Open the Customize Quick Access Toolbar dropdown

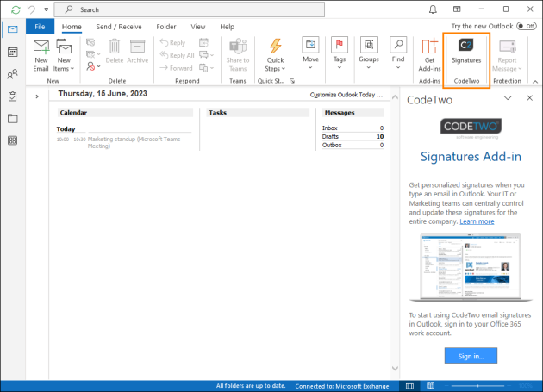coord(46,9)
